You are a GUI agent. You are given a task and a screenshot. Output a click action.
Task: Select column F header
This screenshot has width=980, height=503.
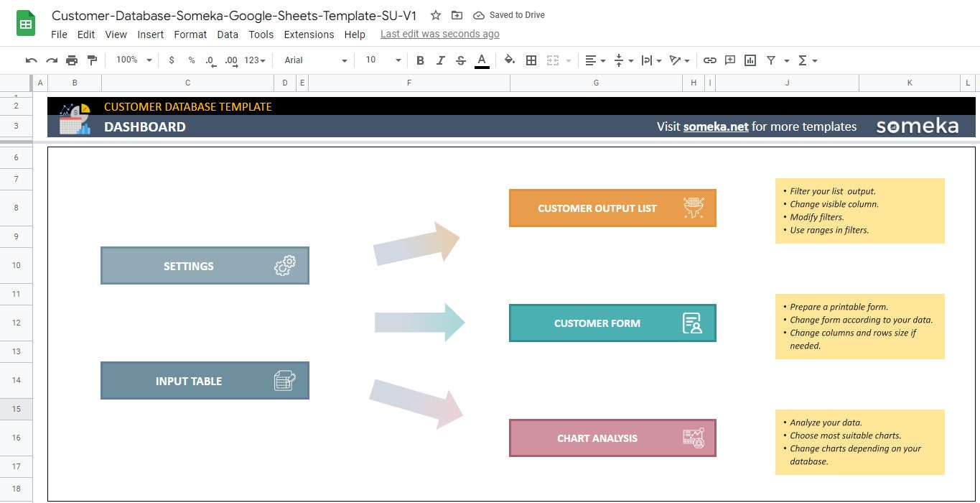(409, 83)
